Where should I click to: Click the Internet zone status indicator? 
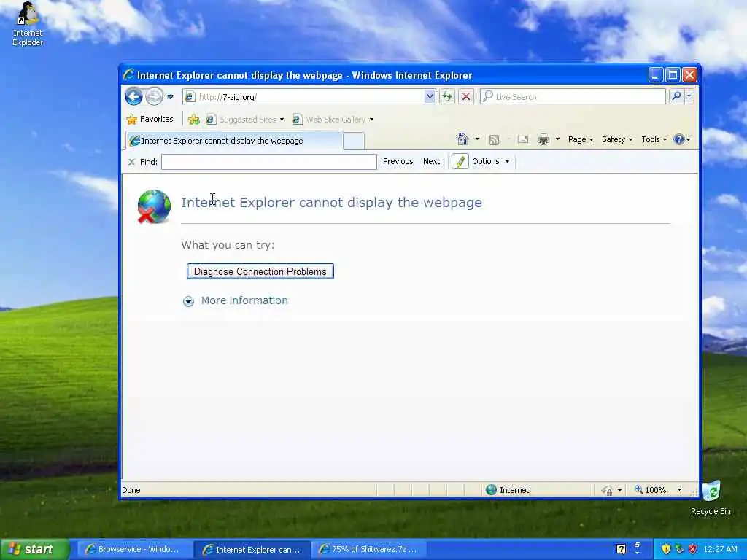508,490
